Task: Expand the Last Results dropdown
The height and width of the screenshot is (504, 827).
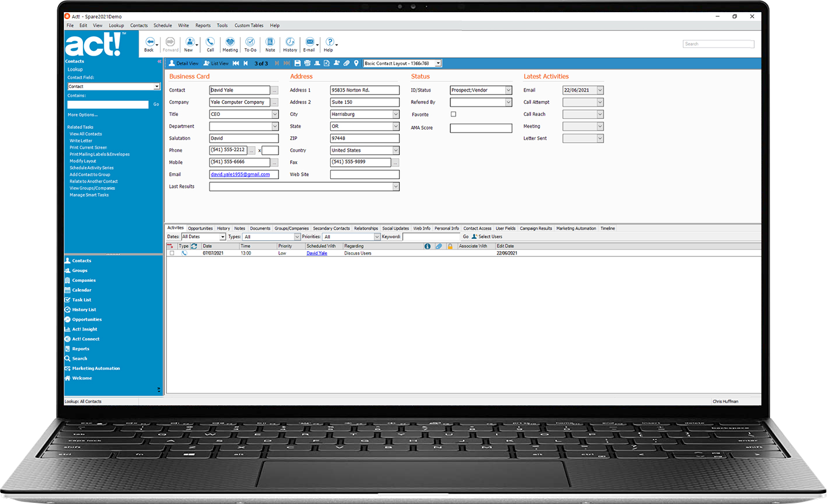Action: pyautogui.click(x=396, y=187)
